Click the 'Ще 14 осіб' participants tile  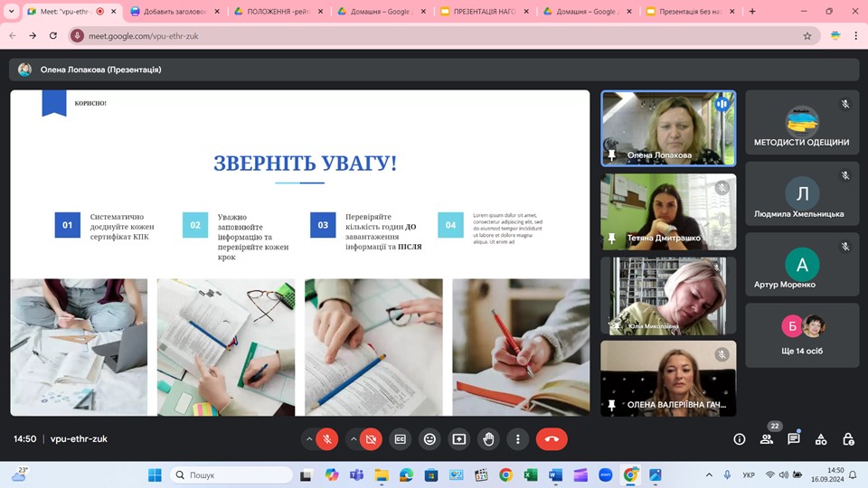(802, 335)
